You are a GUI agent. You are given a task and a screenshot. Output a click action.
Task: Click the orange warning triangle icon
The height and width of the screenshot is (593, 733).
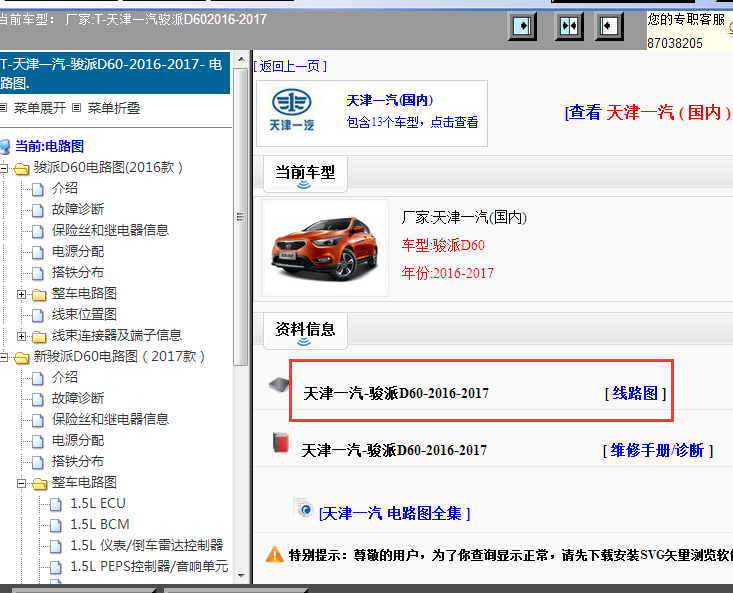[274, 554]
